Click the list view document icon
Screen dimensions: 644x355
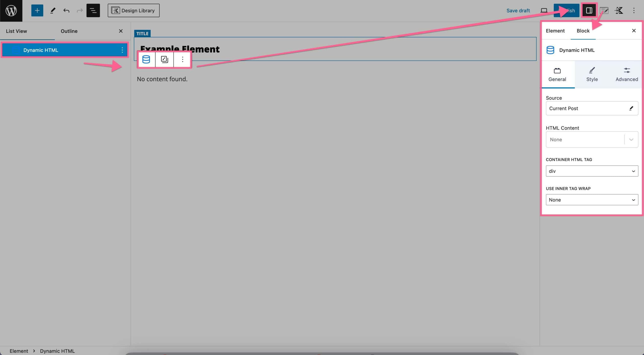93,10
